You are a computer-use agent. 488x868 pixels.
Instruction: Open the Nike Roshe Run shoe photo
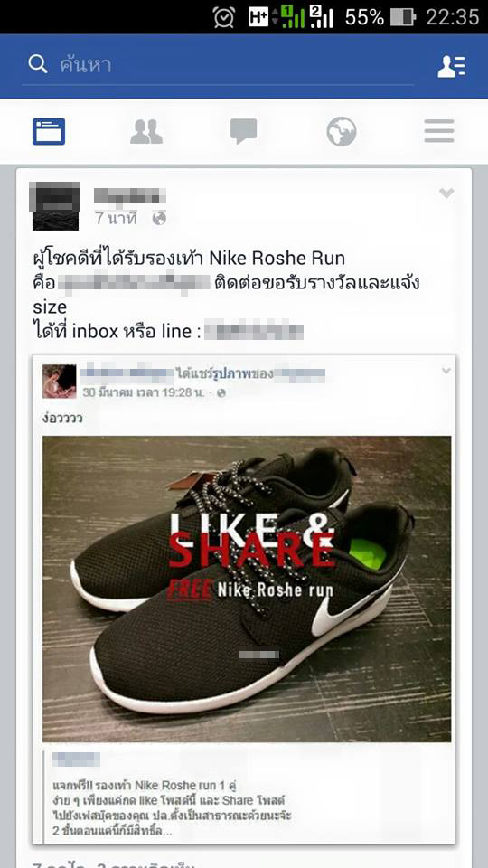click(247, 589)
